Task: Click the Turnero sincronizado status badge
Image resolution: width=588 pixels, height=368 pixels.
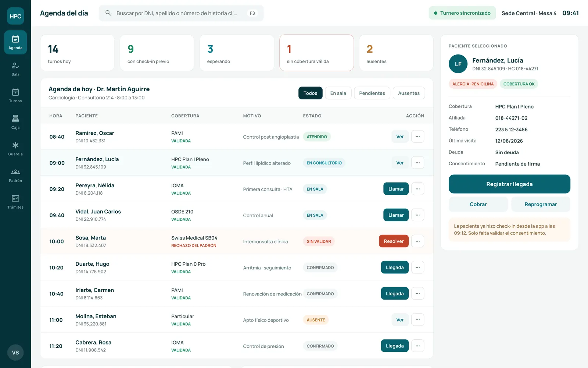Action: click(462, 13)
